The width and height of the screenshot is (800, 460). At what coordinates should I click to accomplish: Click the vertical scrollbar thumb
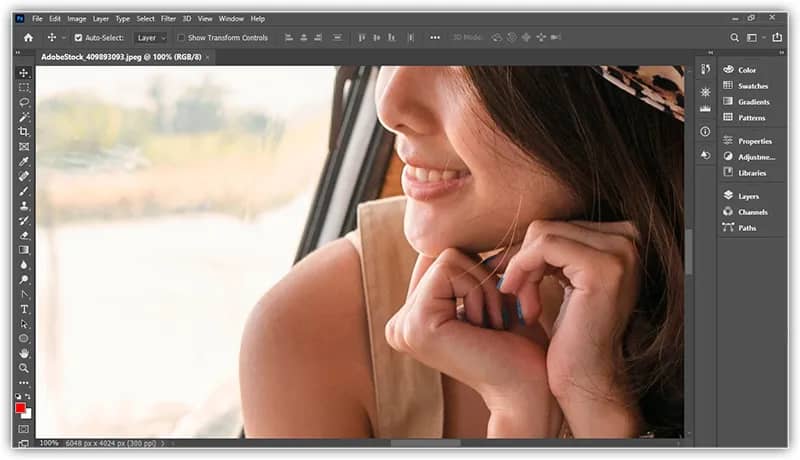click(689, 252)
